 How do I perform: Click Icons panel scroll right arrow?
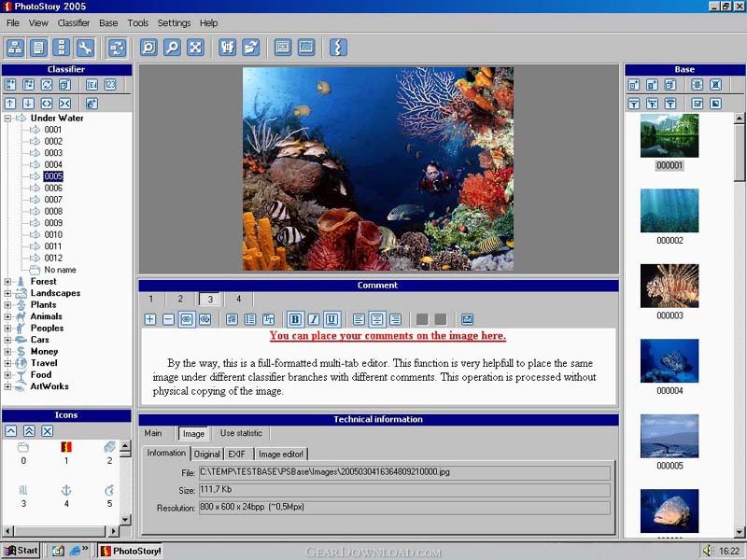tap(113, 531)
